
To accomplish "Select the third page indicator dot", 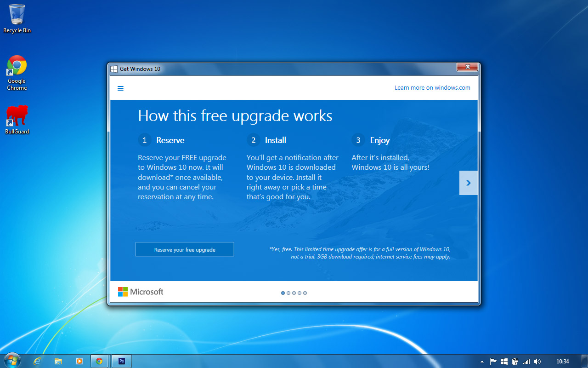I will pyautogui.click(x=294, y=293).
